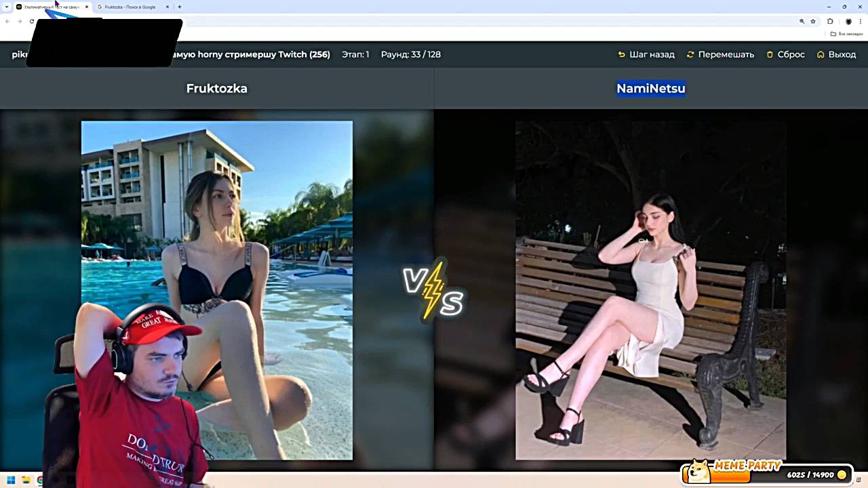
Task: Open the zoom magnifier in address bar
Action: (x=802, y=22)
